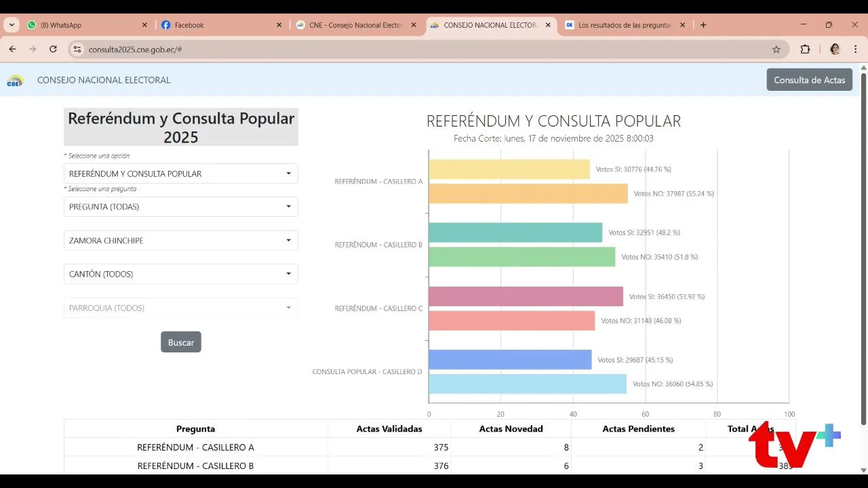Open the extensions puzzle icon
The image size is (868, 488).
(805, 49)
